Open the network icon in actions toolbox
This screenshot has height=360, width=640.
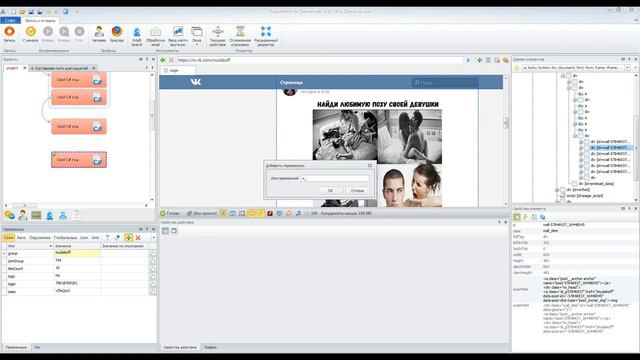click(63, 215)
